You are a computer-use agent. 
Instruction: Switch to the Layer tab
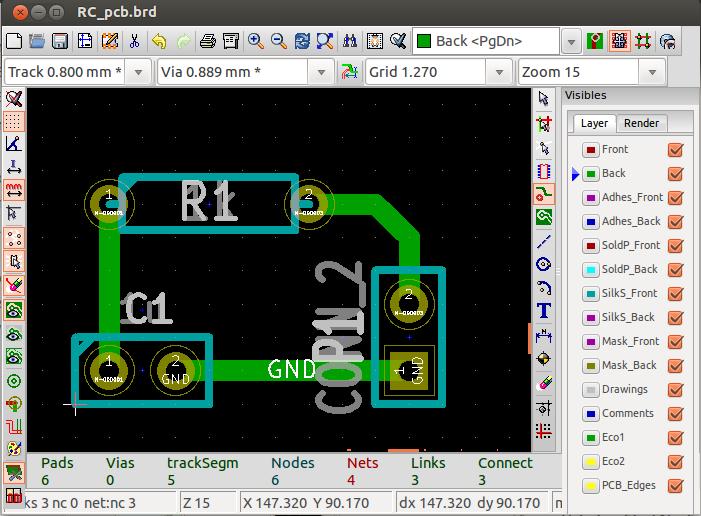pos(594,123)
